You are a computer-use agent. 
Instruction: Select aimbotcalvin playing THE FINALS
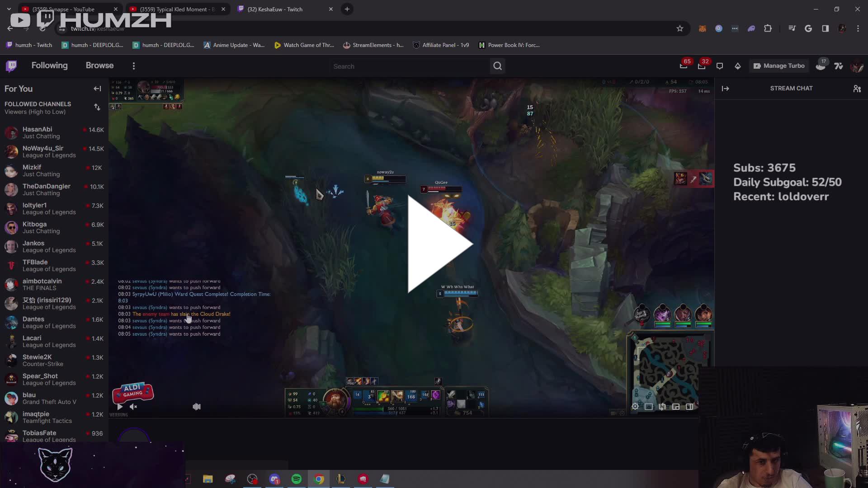[x=54, y=284]
